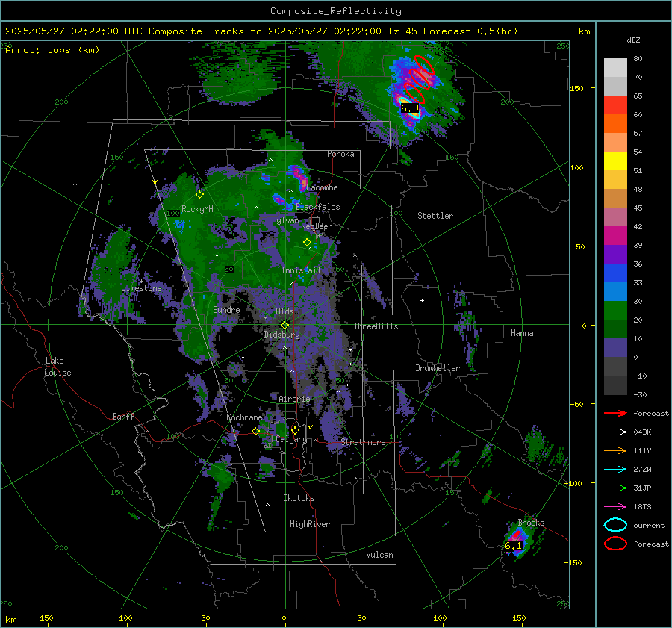
Task: Click the 18TS legend label
Action: [x=642, y=507]
